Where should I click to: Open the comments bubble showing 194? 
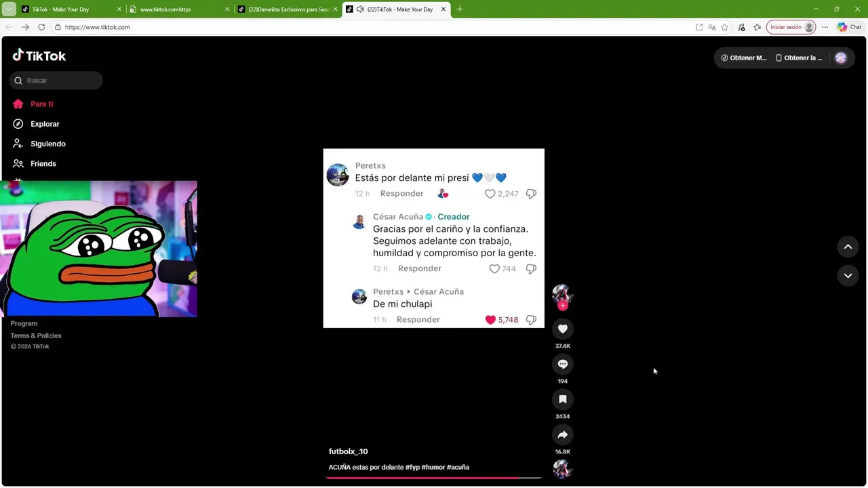click(562, 364)
